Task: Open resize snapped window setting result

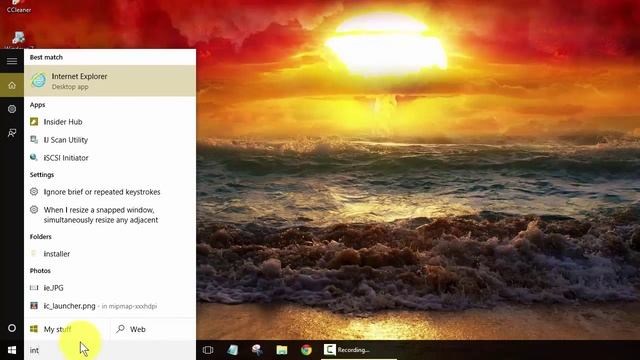Action: pos(110,215)
